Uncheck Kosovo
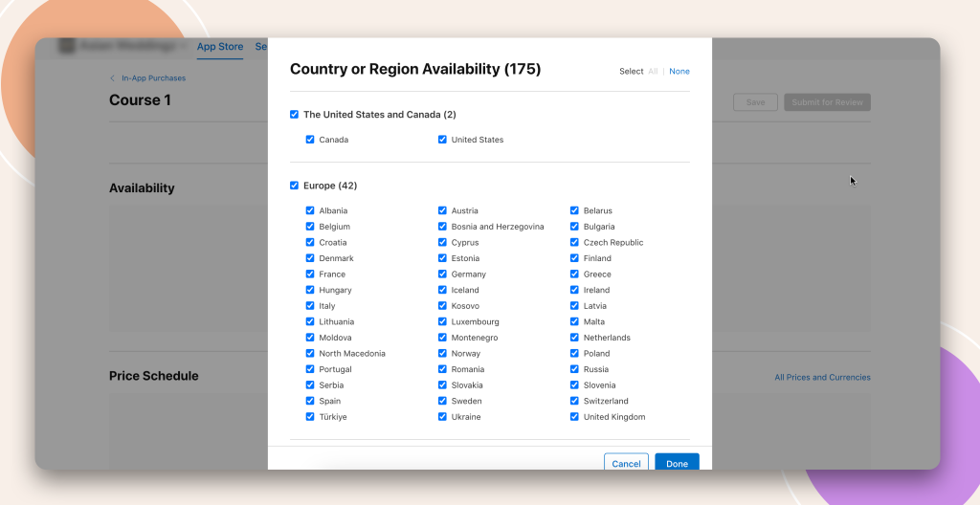The width and height of the screenshot is (980, 505). pyautogui.click(x=442, y=306)
